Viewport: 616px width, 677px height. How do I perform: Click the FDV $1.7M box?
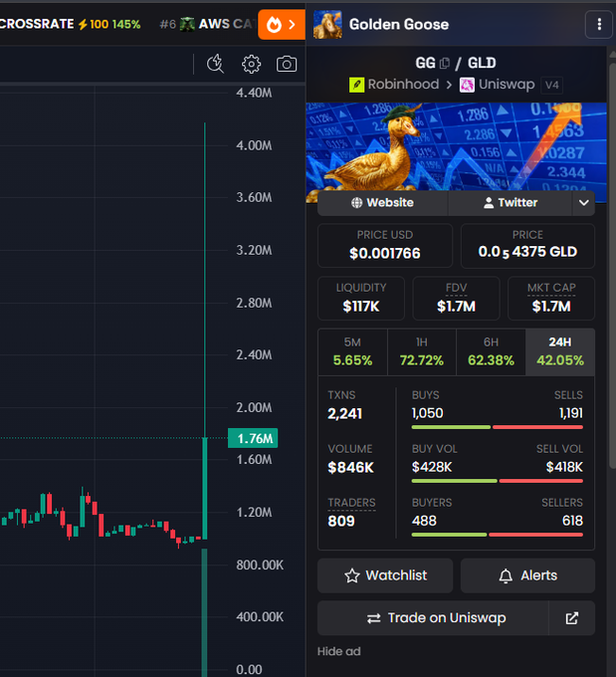(457, 299)
